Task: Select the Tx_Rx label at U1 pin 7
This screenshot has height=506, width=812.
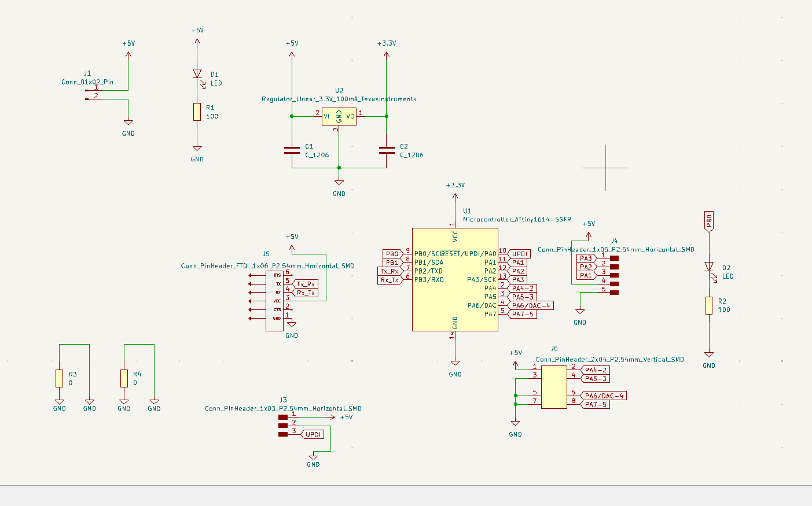Action: click(x=390, y=271)
